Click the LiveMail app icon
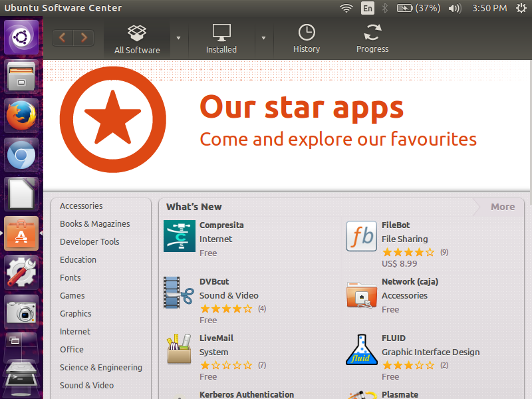 (179, 348)
